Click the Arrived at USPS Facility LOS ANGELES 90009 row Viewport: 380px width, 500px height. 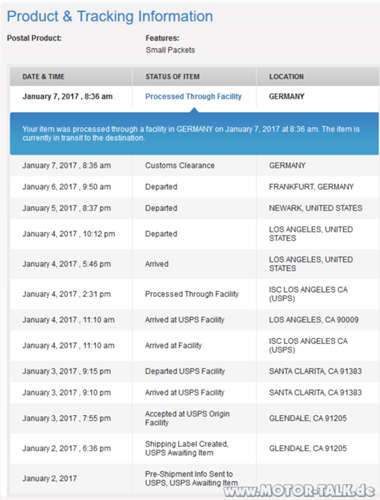[194, 320]
